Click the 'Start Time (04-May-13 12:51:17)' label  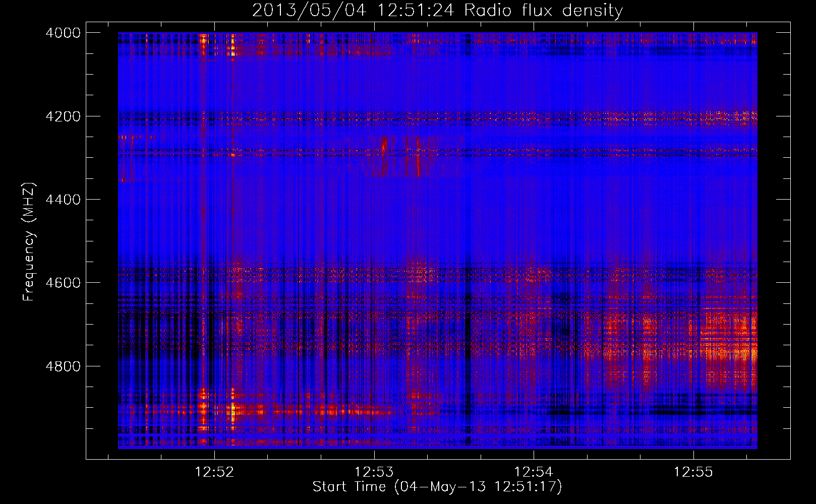point(437,487)
